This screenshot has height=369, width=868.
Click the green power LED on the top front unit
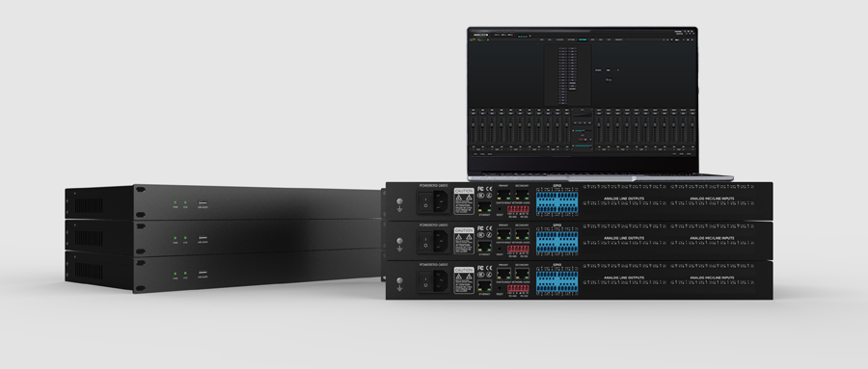[x=176, y=203]
